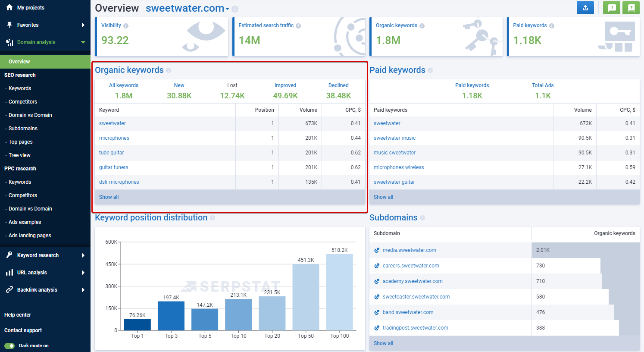Viewport: 644px width, 352px height.
Task: Open PPC research Domain vs Domain
Action: [x=30, y=209]
